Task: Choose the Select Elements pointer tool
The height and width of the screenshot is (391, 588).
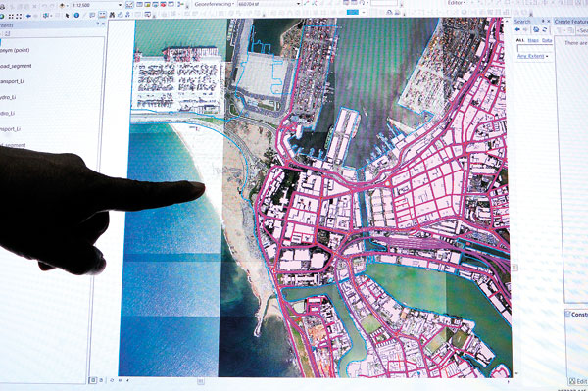Action: coord(67,16)
